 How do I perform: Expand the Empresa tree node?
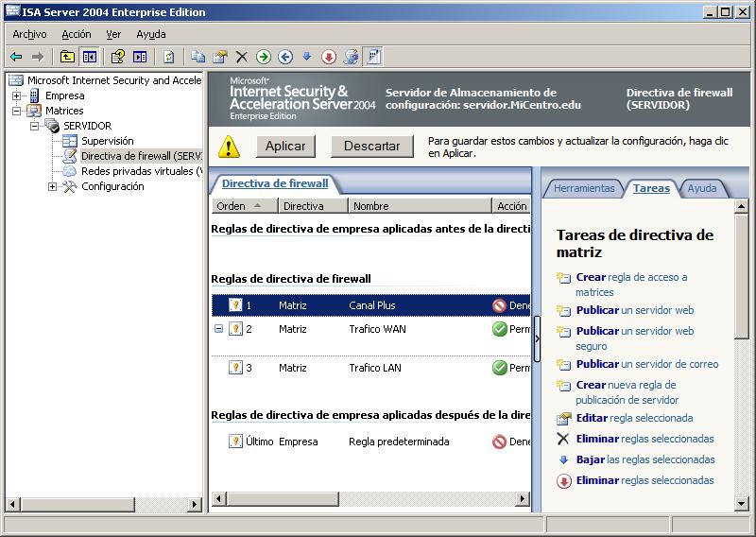(16, 95)
